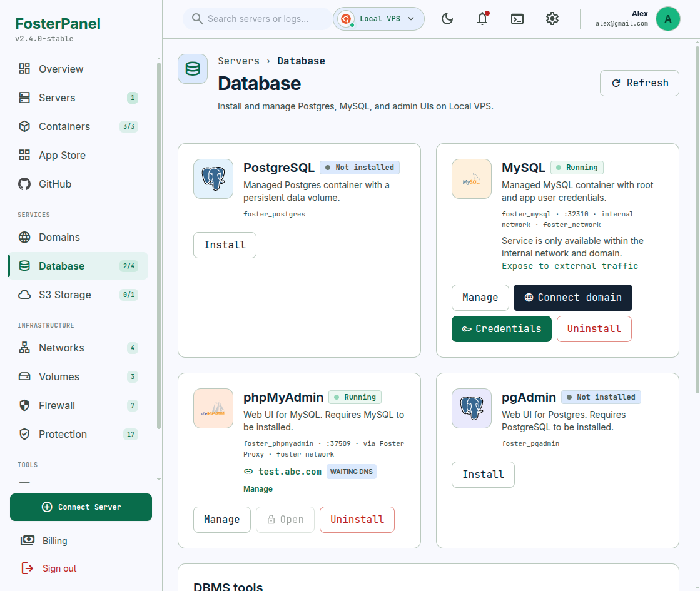Open Servers in the sidebar
This screenshot has width=700, height=591.
click(78, 98)
